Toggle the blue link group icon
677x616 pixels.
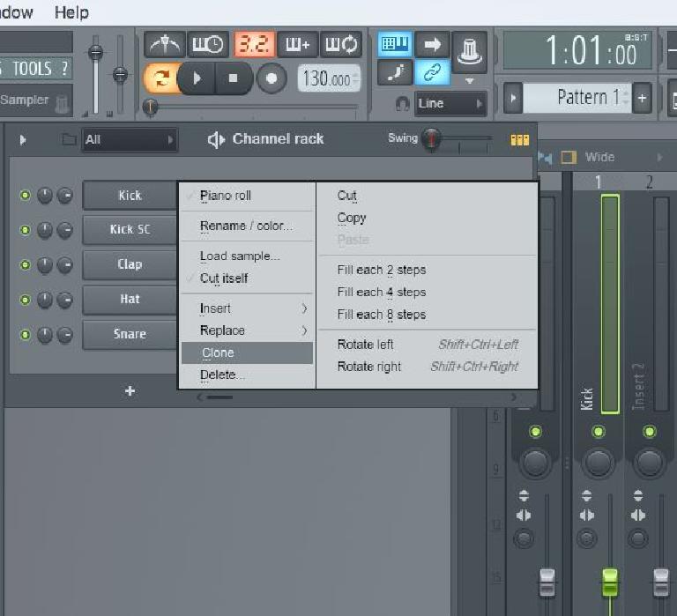[432, 72]
